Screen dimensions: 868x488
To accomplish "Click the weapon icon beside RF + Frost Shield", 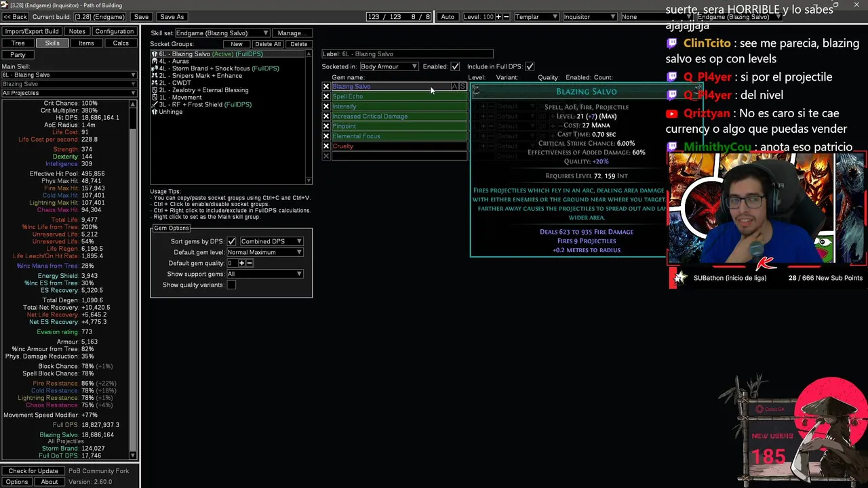I will 155,105.
